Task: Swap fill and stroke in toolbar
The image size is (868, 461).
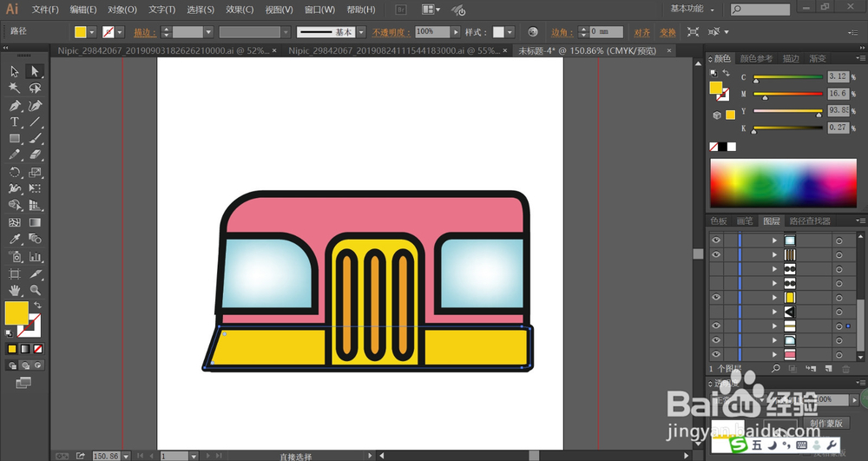Action: click(x=37, y=305)
